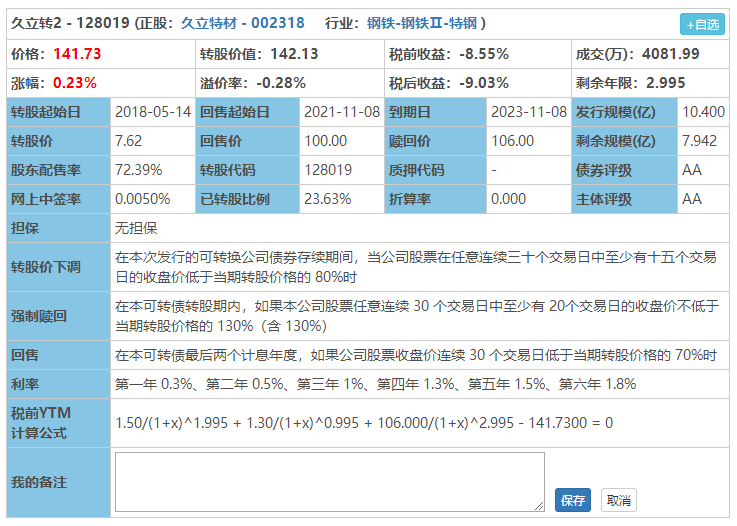Click the resize grip of the note textarea
This screenshot has height=526, width=737.
click(x=539, y=506)
